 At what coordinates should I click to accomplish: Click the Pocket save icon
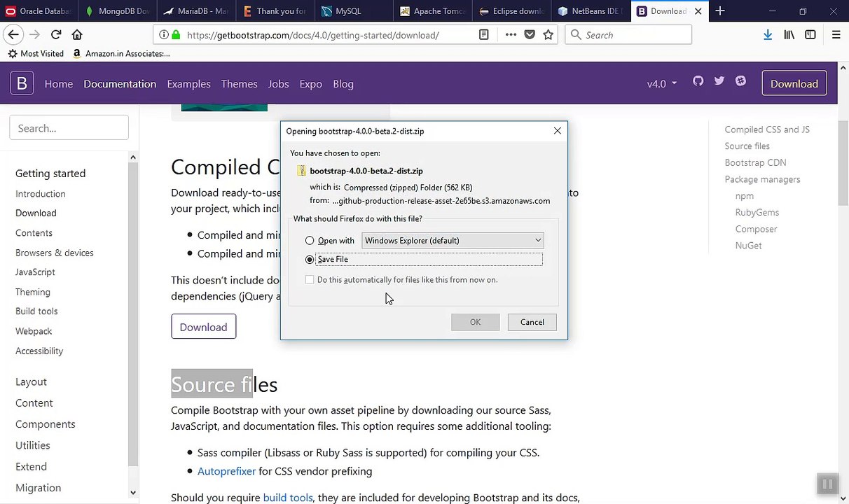pyautogui.click(x=530, y=34)
